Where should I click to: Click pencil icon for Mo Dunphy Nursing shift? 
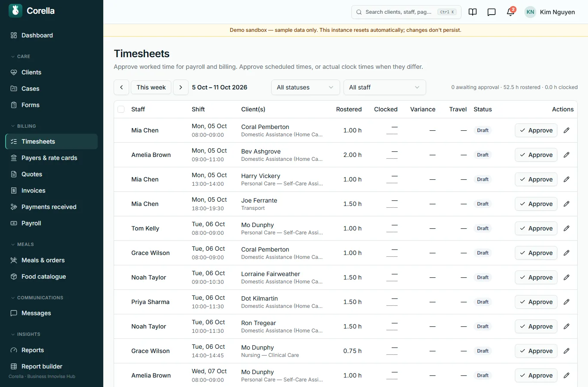566,351
